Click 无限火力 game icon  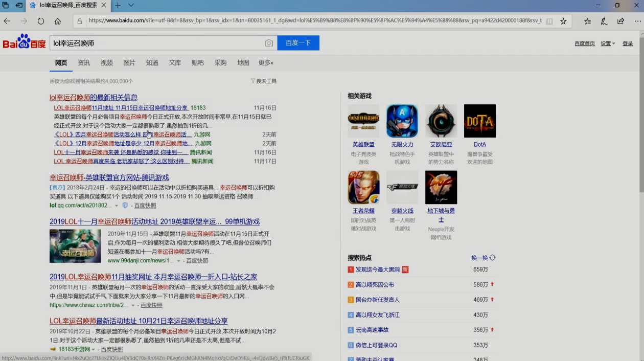(x=402, y=121)
